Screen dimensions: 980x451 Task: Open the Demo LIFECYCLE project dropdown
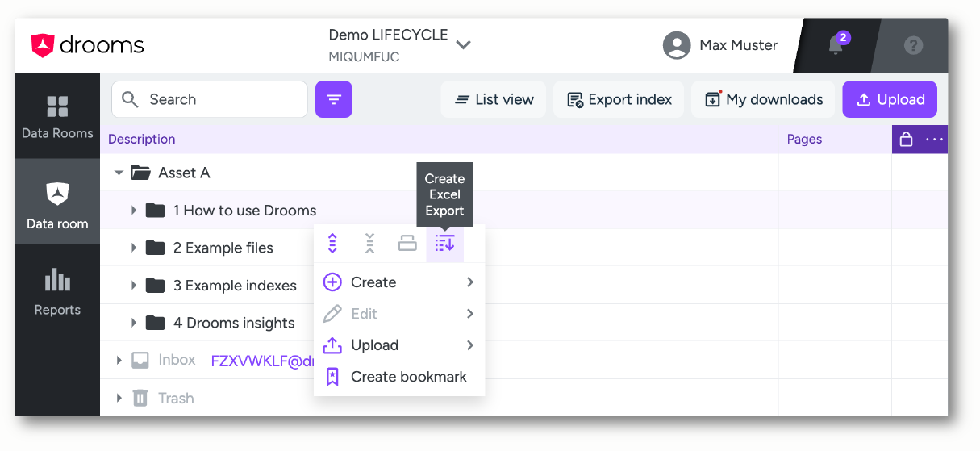463,44
